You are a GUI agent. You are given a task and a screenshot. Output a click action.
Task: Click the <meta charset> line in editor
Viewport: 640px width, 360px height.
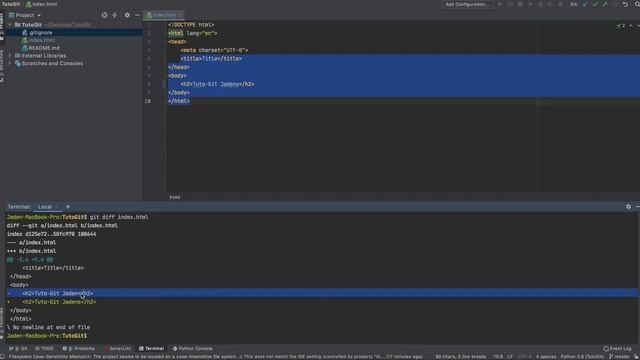coord(214,50)
